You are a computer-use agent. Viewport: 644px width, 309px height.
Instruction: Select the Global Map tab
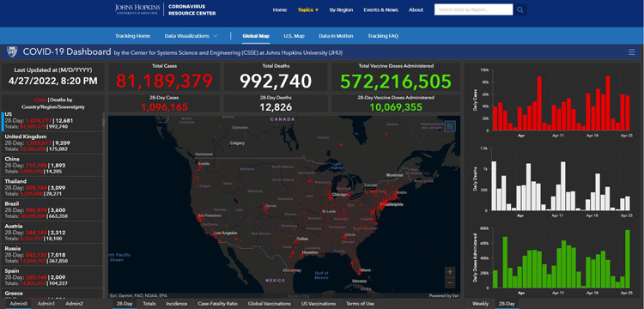point(256,36)
